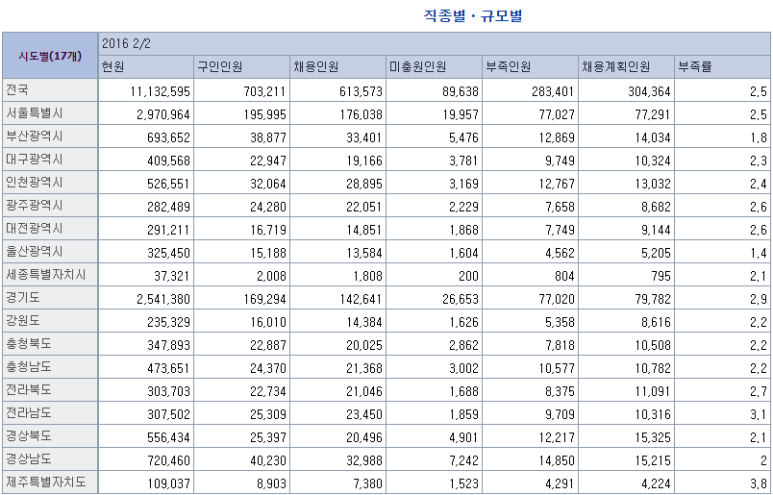Click the 시도별(17개) header cell
This screenshot has width=773, height=495.
tap(49, 55)
